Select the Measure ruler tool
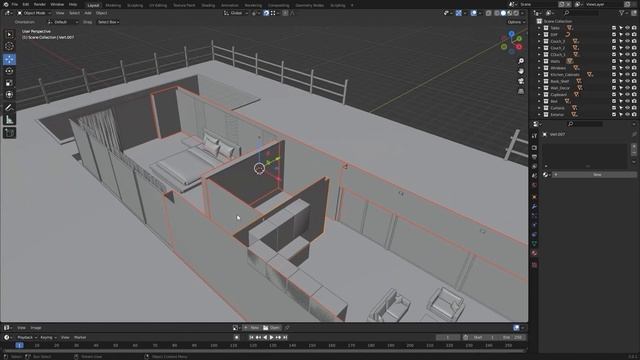The width and height of the screenshot is (640, 360). pyautogui.click(x=9, y=120)
